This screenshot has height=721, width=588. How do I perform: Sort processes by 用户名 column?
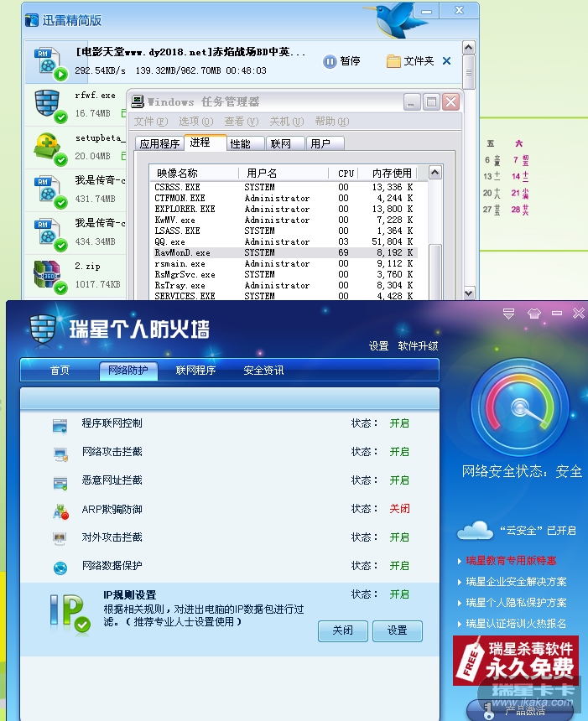tap(284, 174)
